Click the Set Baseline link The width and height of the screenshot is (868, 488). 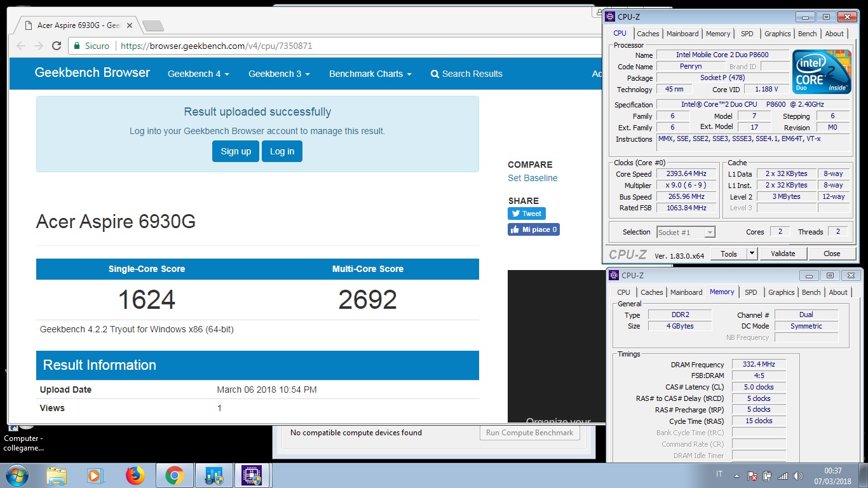click(x=532, y=178)
